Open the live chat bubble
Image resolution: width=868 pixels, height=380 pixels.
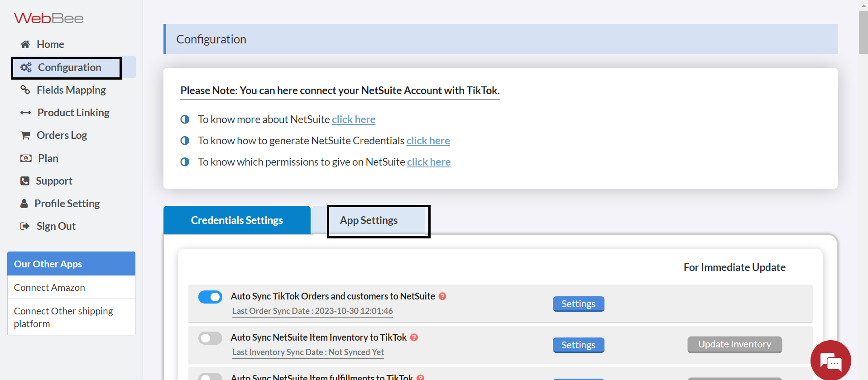point(830,361)
